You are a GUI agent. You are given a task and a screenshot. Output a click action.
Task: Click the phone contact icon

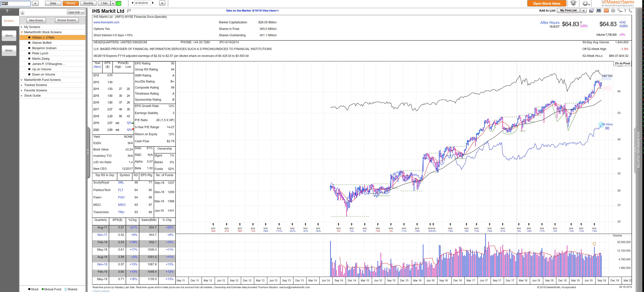[x=630, y=11]
